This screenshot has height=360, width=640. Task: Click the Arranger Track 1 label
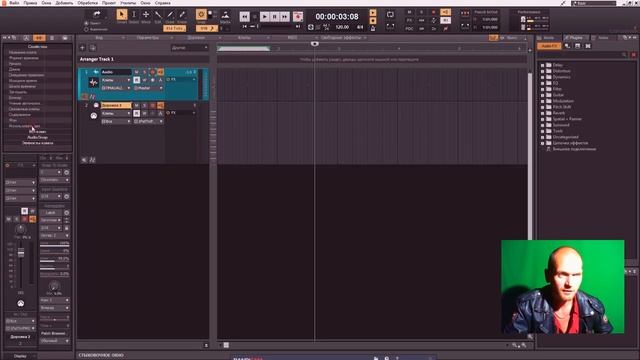pos(97,59)
